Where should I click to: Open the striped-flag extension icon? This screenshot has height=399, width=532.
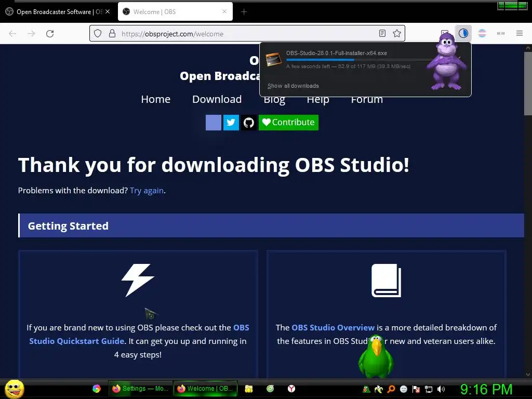point(482,33)
